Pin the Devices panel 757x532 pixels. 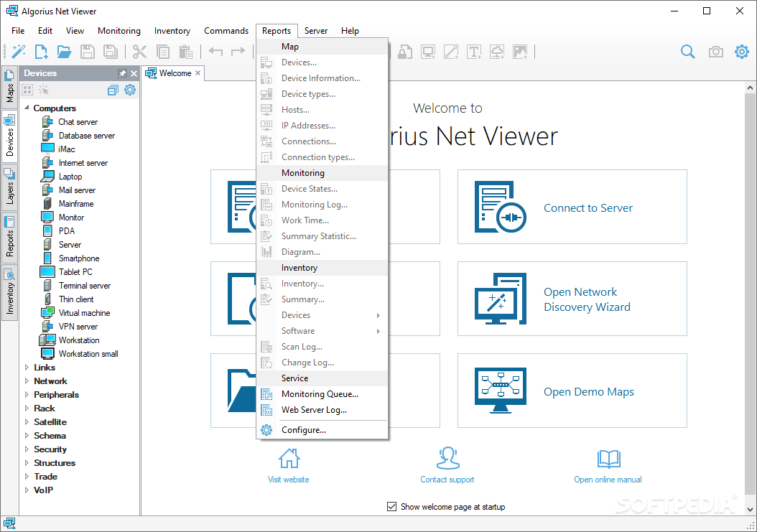[122, 73]
